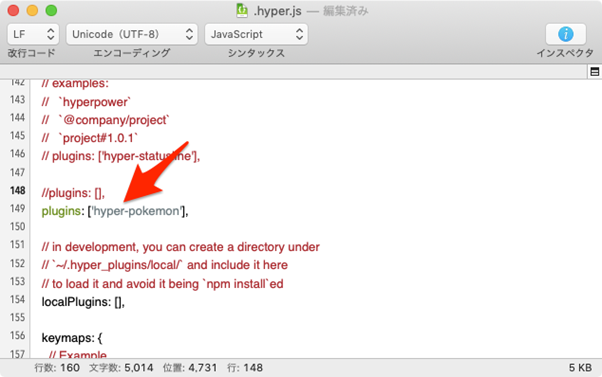Viewport: 602px width, 377px height.
Task: Zoom the window with green button
Action: click(x=51, y=11)
